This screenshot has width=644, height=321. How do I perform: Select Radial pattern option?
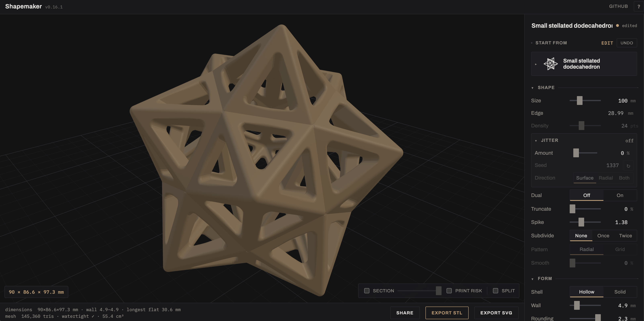point(587,250)
